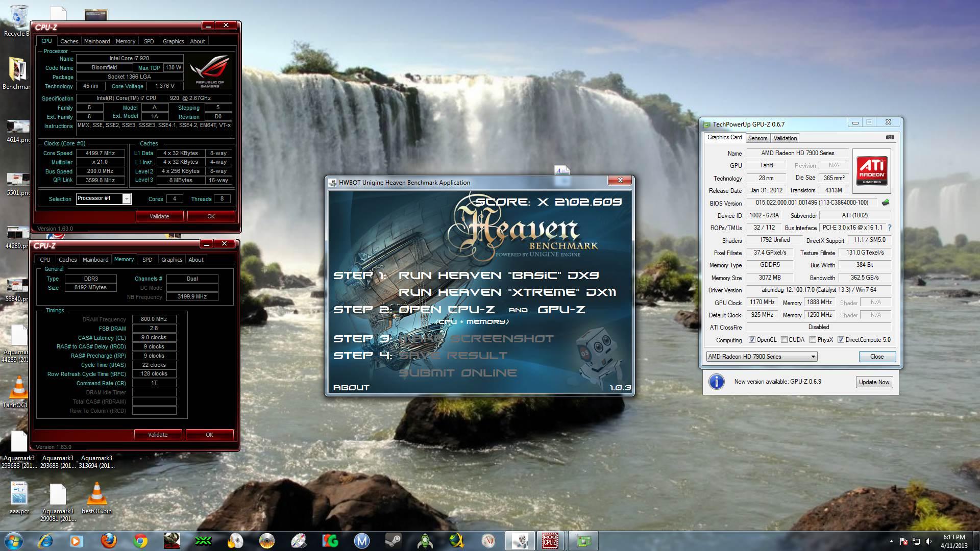980x551 pixels.
Task: Toggle the OpenCL checkbox in GPU-Z
Action: pyautogui.click(x=752, y=340)
